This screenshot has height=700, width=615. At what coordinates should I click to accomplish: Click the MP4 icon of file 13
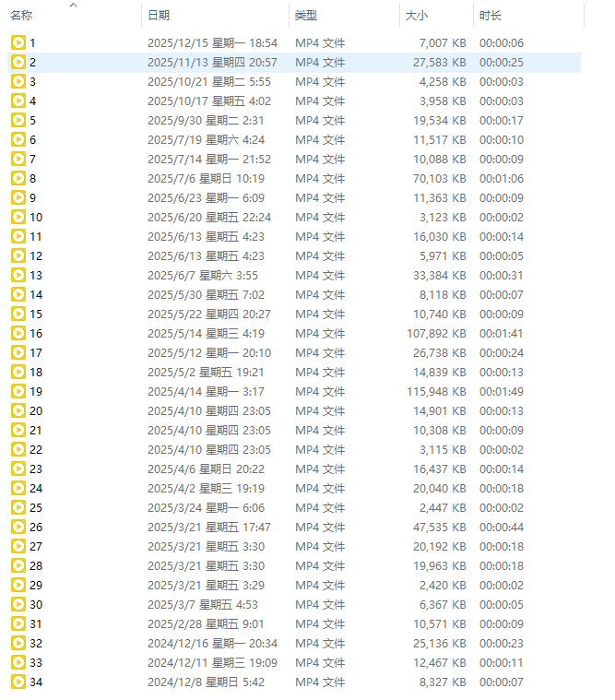pos(18,275)
